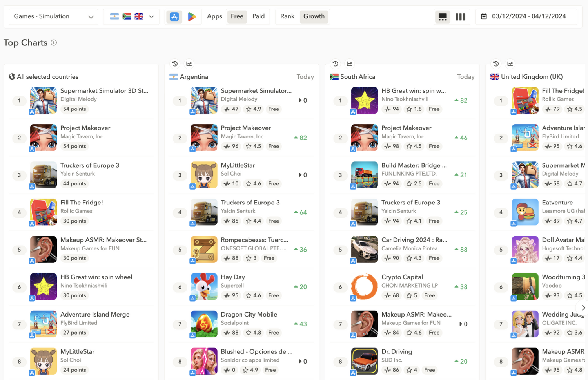Image resolution: width=588 pixels, height=380 pixels.
Task: Open Adventure Island Merge in All selected countries
Action: pyautogui.click(x=95, y=315)
